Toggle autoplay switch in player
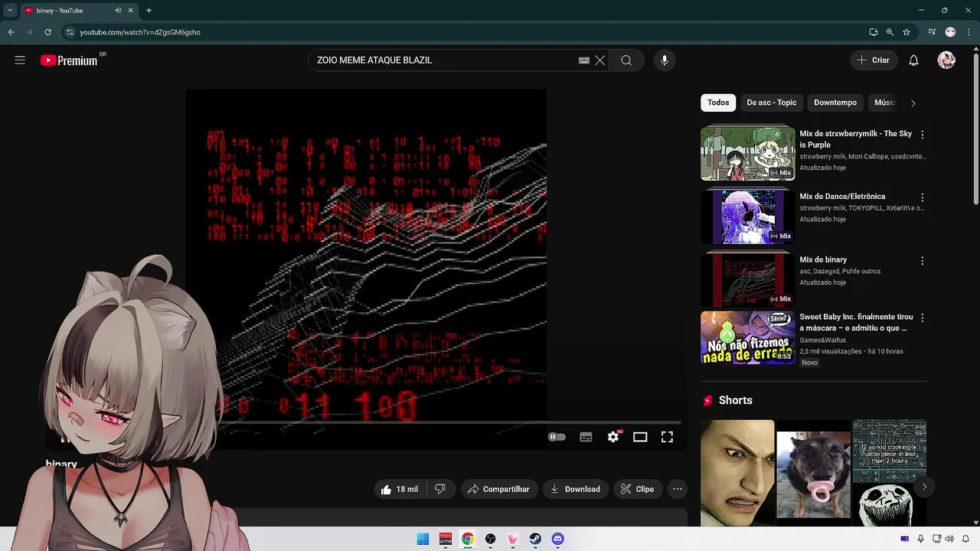 pyautogui.click(x=557, y=437)
